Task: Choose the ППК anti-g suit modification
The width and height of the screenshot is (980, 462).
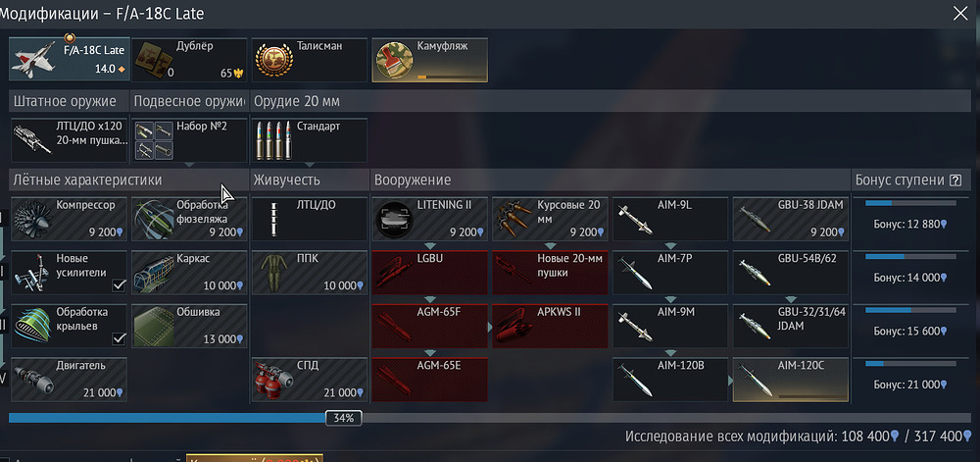Action: pyautogui.click(x=310, y=273)
